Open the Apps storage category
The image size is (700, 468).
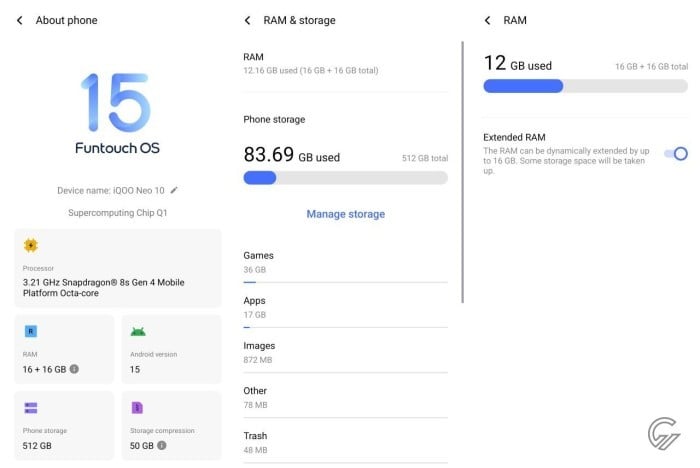(x=346, y=308)
